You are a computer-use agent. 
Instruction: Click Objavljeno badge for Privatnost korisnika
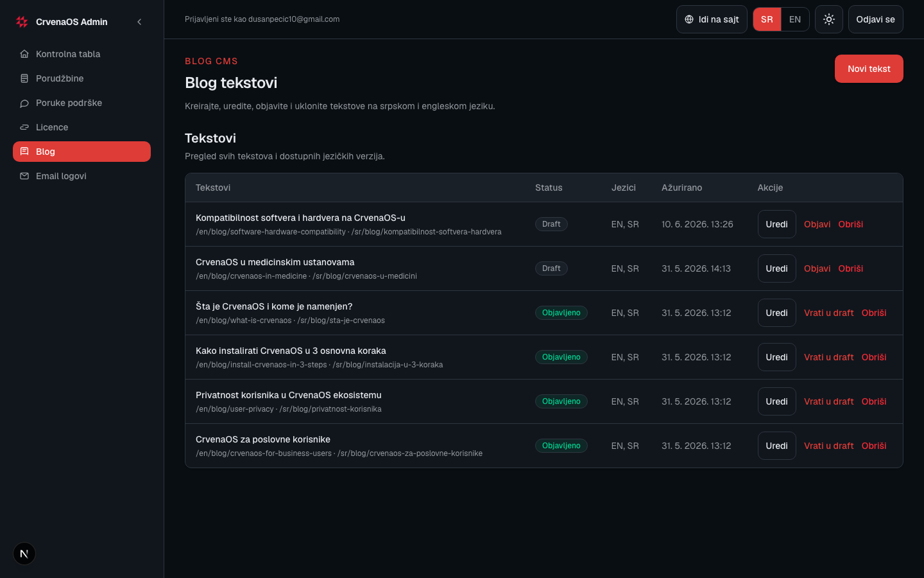pos(561,401)
